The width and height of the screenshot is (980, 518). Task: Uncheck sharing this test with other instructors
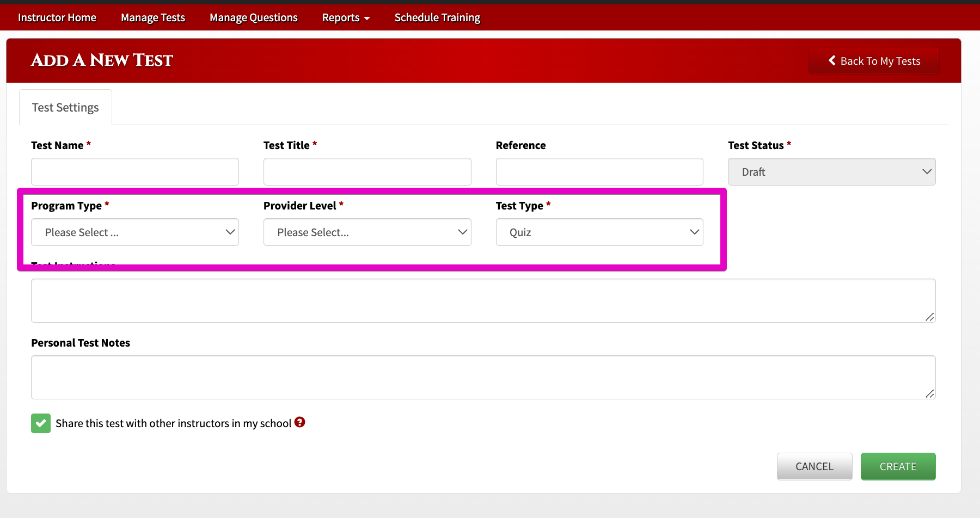tap(40, 423)
